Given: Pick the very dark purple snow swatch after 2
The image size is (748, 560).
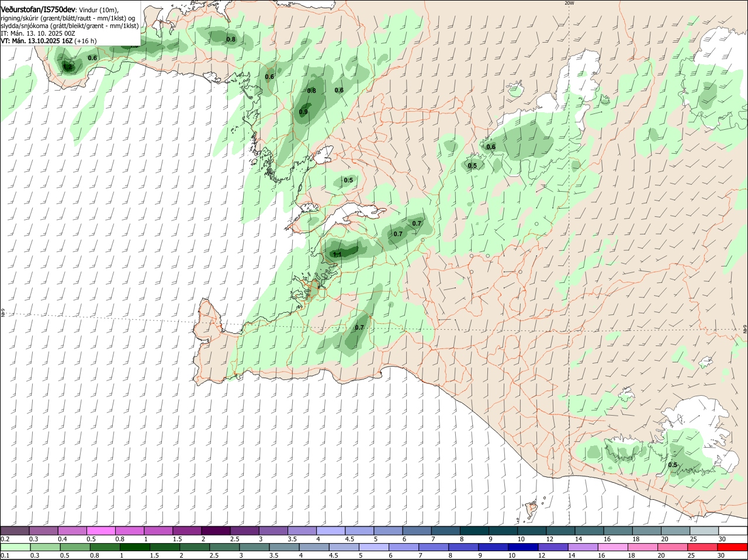Looking at the screenshot, I should [216, 531].
